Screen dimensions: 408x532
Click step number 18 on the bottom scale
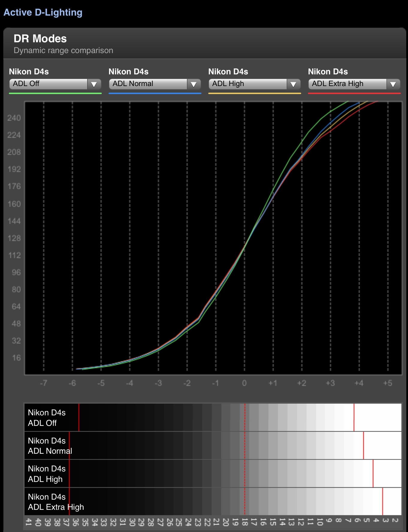pos(245,522)
